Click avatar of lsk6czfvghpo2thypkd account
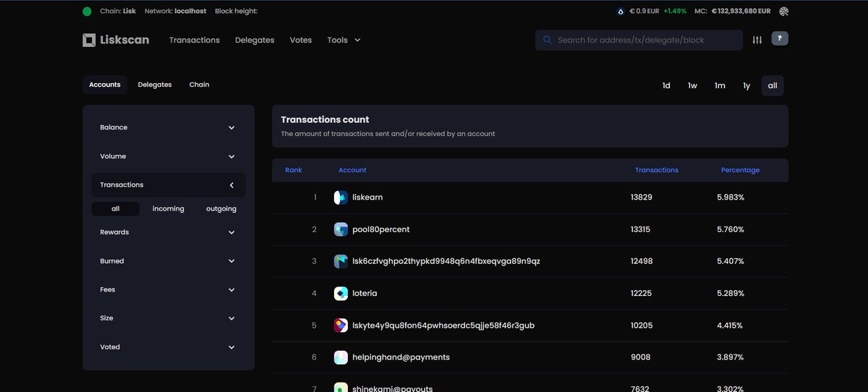 pos(341,261)
